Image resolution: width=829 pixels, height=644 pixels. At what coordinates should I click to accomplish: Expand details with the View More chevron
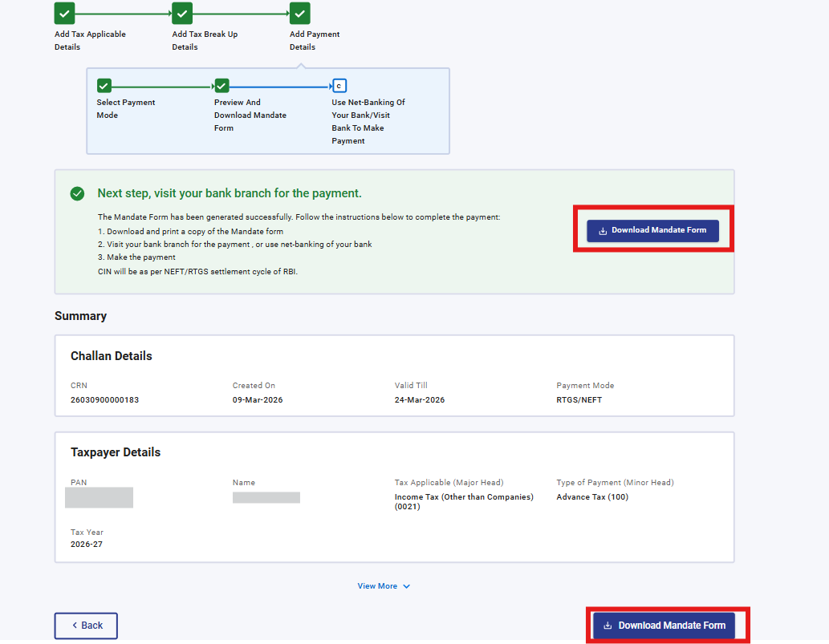point(407,586)
